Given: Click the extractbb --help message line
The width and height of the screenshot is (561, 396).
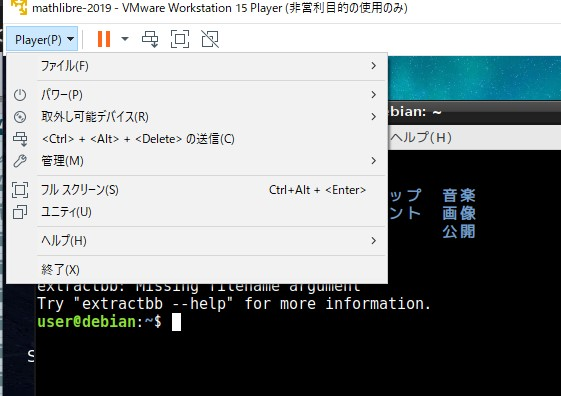Looking at the screenshot, I should coord(234,304).
